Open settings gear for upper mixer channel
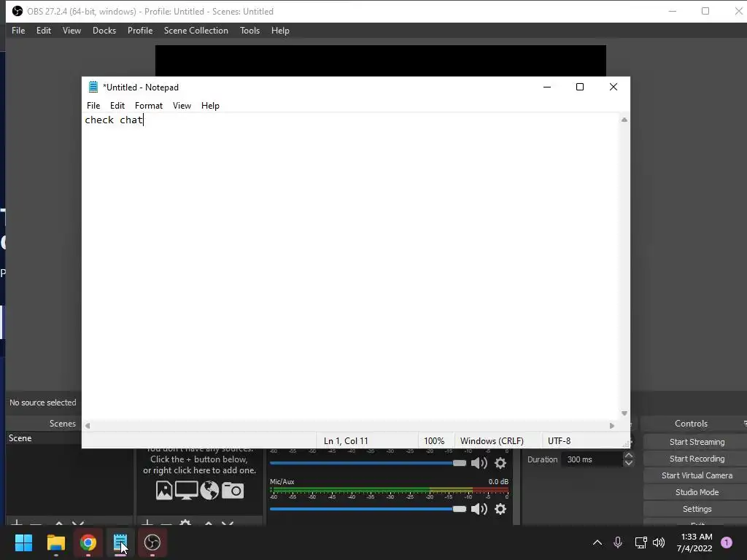The height and width of the screenshot is (560, 747). [x=500, y=463]
